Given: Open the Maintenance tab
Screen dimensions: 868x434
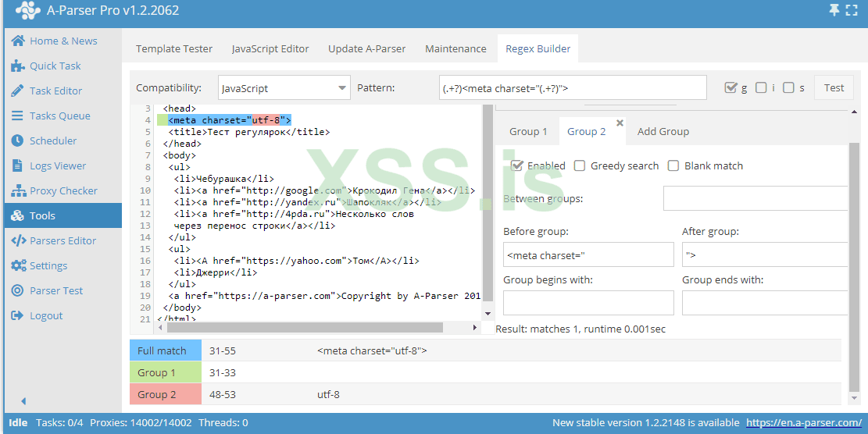Looking at the screenshot, I should (x=455, y=48).
